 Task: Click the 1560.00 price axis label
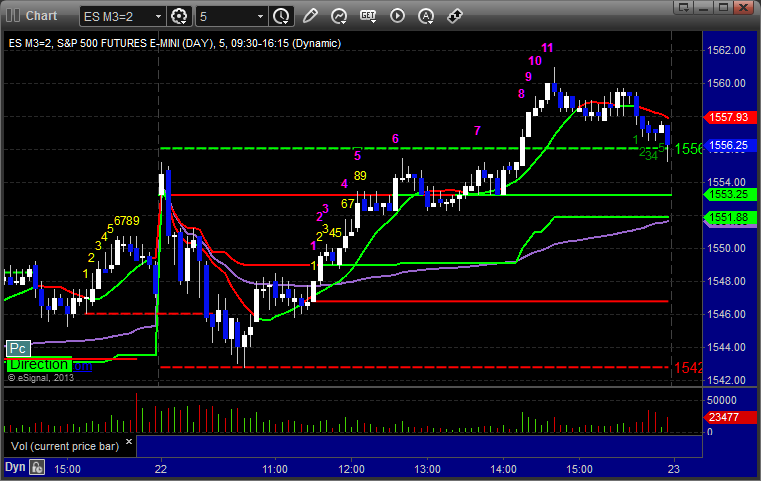click(726, 83)
